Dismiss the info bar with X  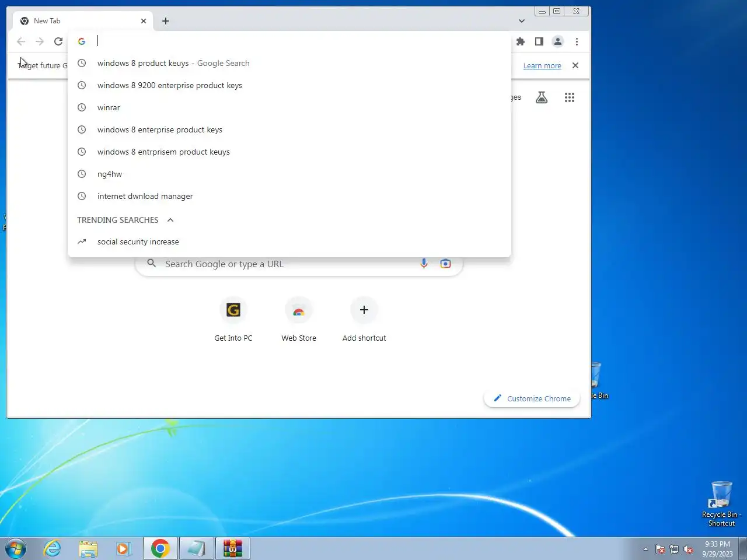[x=575, y=65]
